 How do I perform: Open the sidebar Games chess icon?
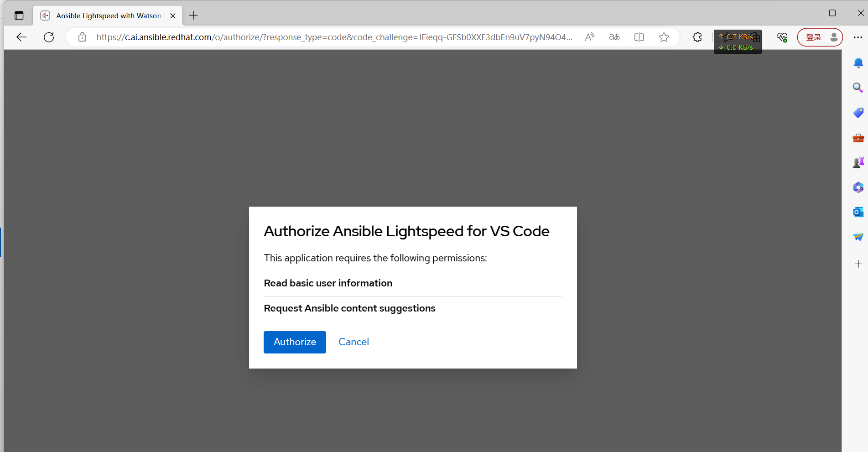coord(858,162)
